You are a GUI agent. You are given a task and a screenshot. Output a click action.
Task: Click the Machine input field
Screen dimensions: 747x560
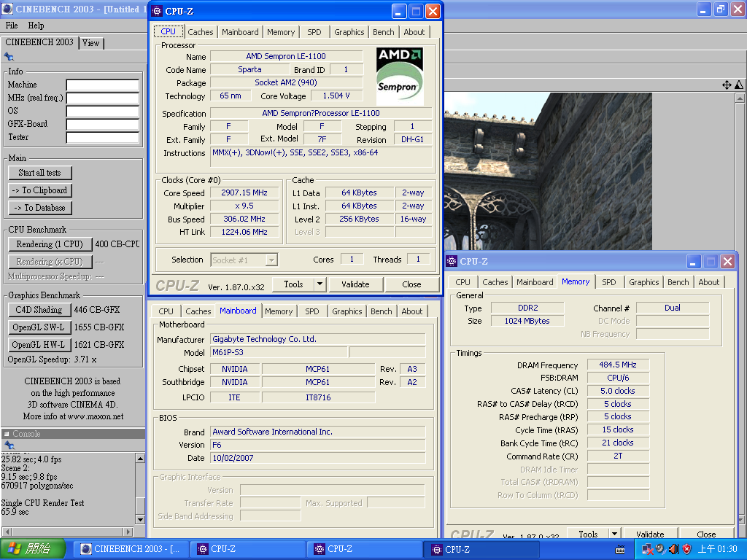point(102,85)
